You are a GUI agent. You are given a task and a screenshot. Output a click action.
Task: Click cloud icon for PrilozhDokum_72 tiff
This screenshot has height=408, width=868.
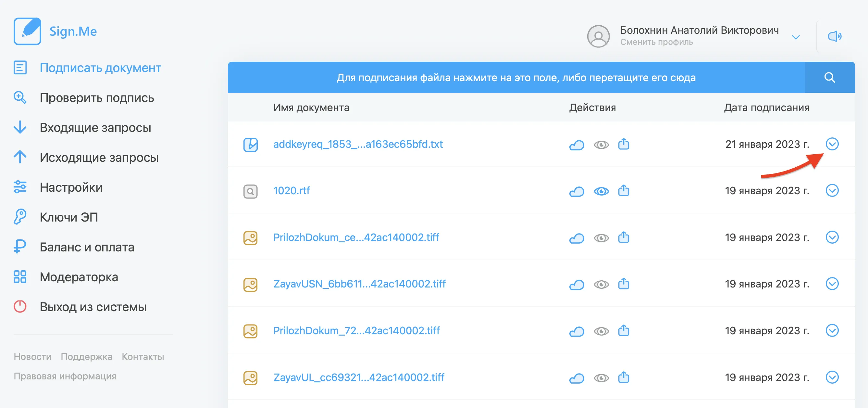coord(577,331)
